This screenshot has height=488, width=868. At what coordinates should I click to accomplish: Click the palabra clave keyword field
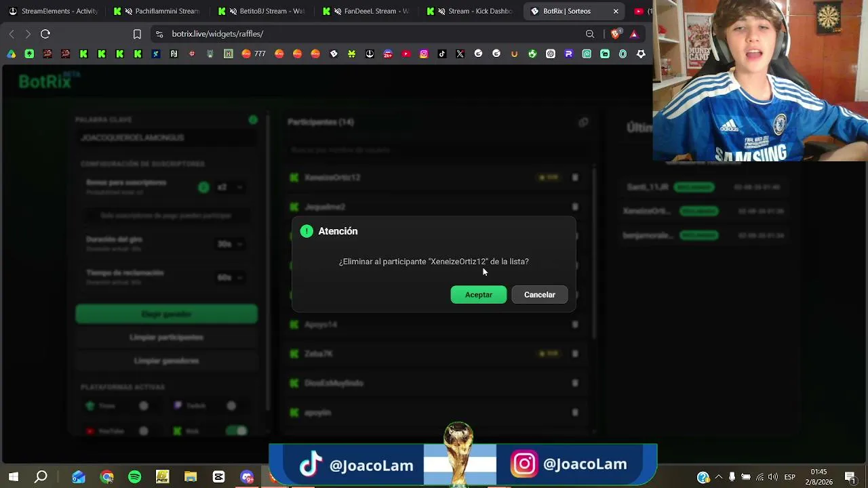click(166, 138)
